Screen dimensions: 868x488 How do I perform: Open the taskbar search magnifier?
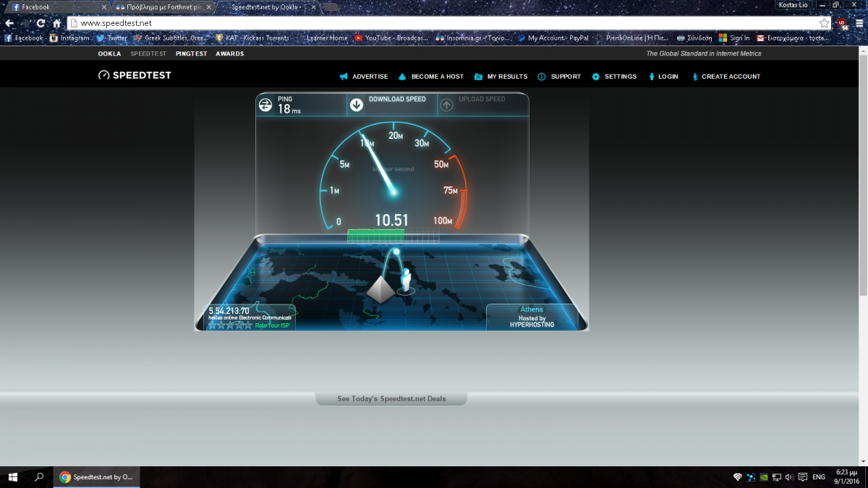point(40,477)
